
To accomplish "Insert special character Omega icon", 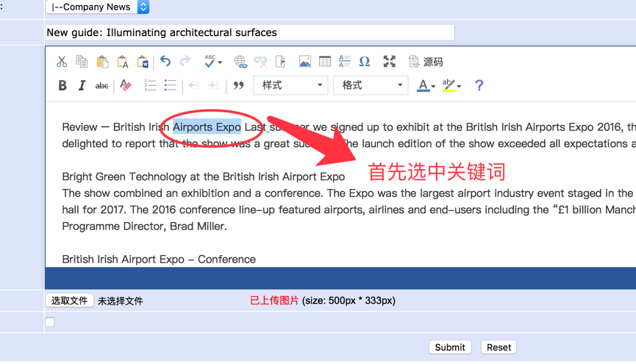I will (364, 62).
